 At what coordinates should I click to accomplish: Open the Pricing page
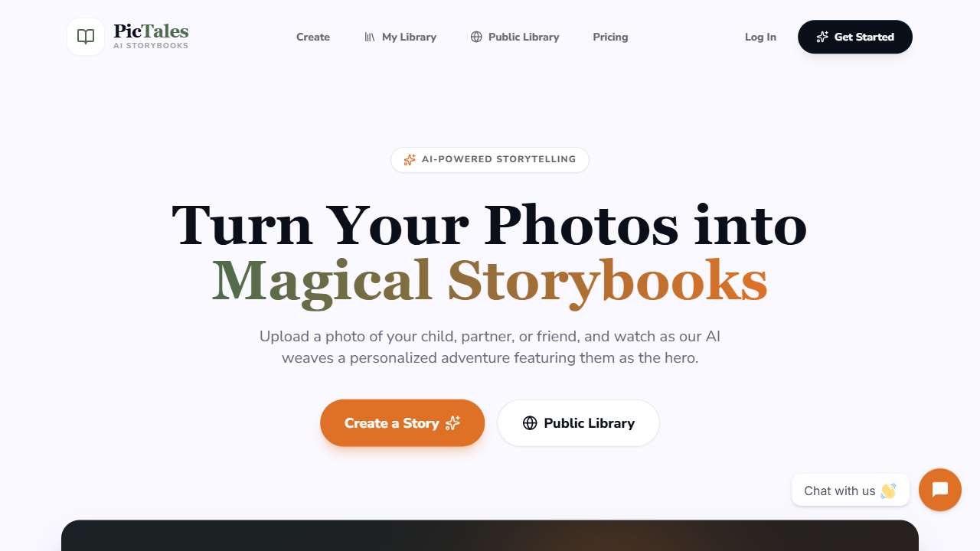click(610, 37)
